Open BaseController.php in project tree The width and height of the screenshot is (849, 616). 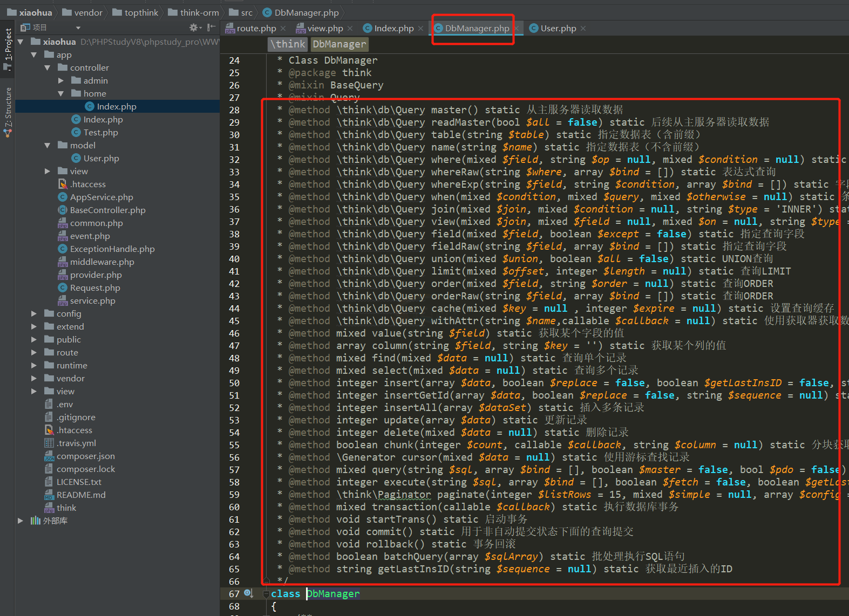coord(102,210)
